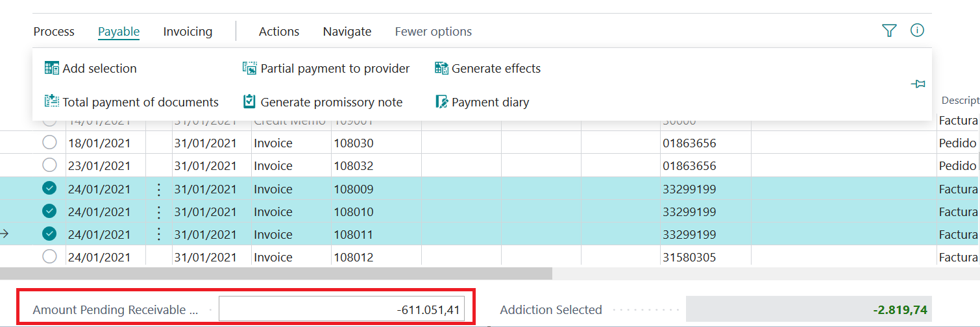
Task: Open the Navigate menu
Action: (x=347, y=31)
